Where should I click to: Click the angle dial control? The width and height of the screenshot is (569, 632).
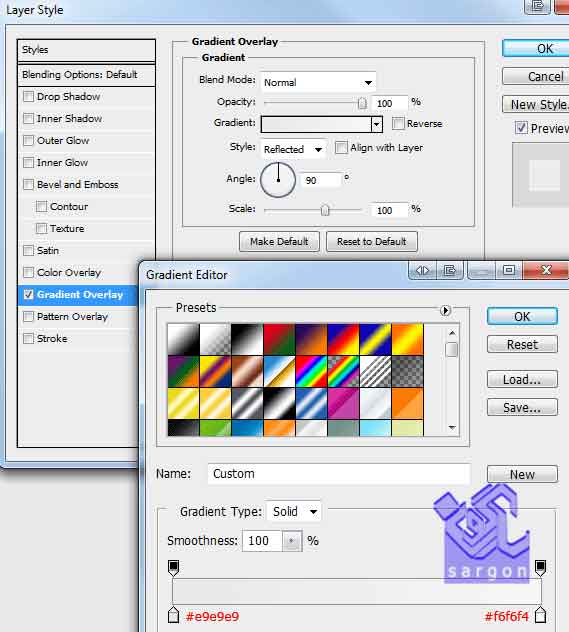(x=278, y=180)
